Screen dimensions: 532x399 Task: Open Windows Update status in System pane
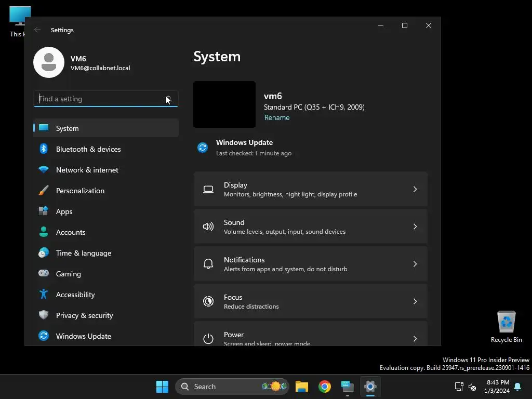click(244, 148)
